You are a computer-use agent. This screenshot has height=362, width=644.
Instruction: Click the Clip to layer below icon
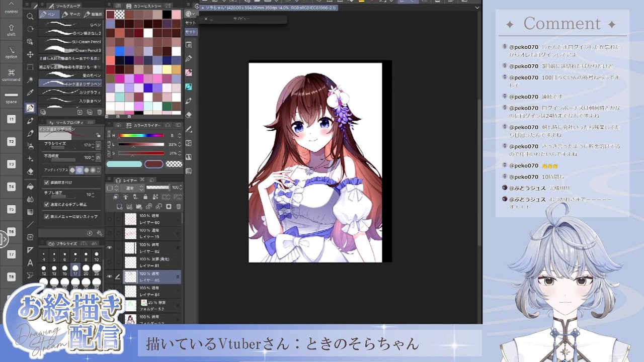[x=115, y=197]
